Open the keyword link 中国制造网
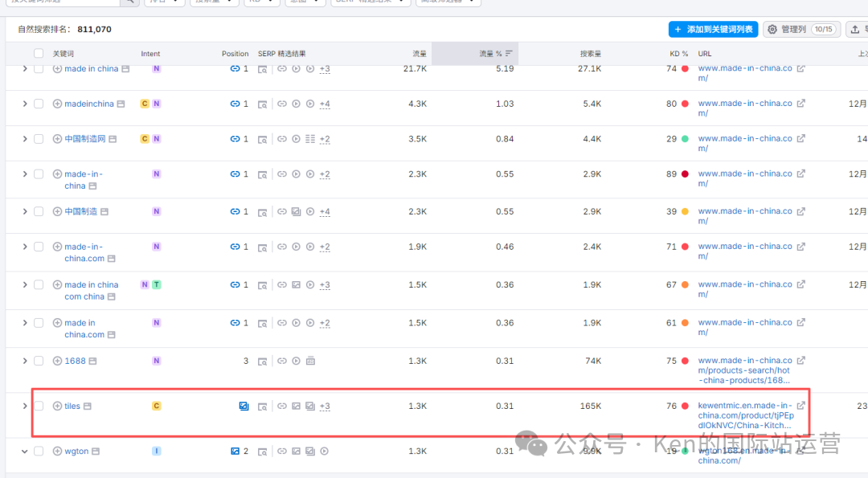 84,139
